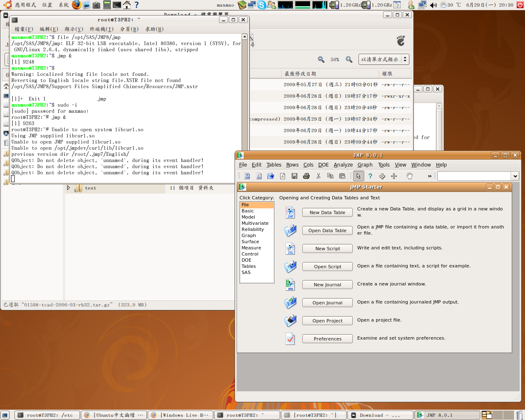Click zoom out magnifier in Download window
This screenshot has width=525, height=420.
pos(321,59)
